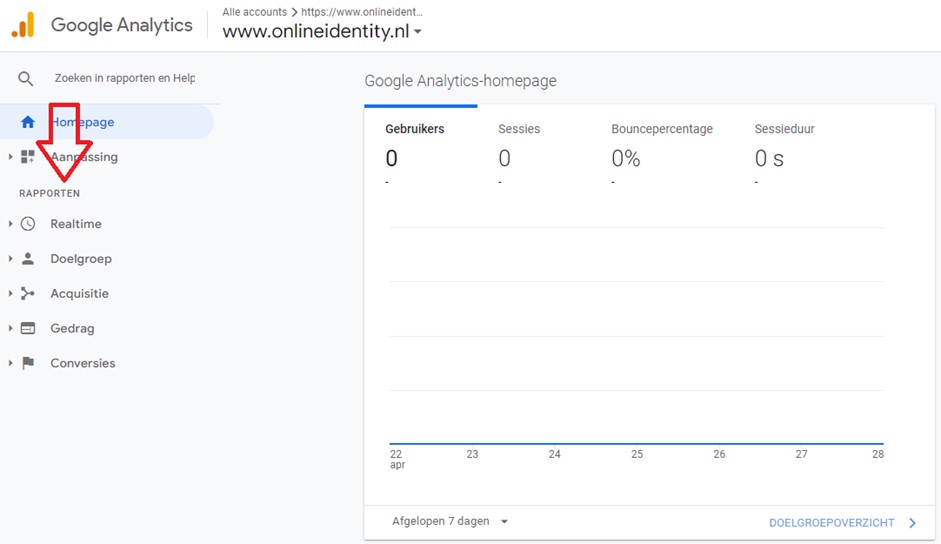This screenshot has width=941, height=544.
Task: Click the Realtime clock icon
Action: [28, 224]
